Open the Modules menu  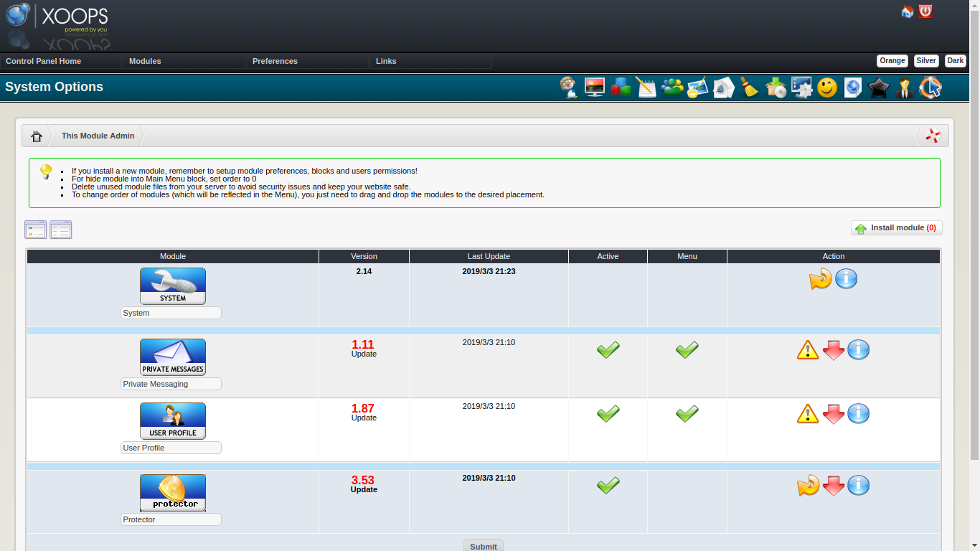(145, 61)
